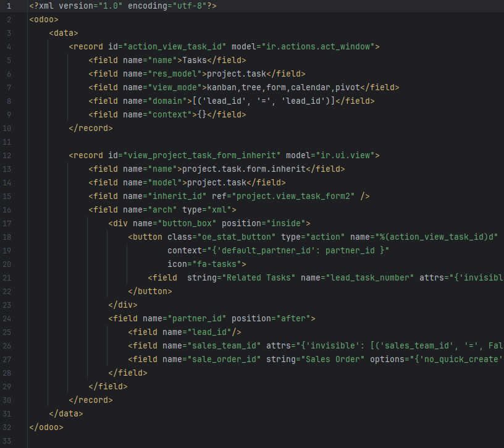Click the "%(action_view_task_id)d" button name

[437, 237]
